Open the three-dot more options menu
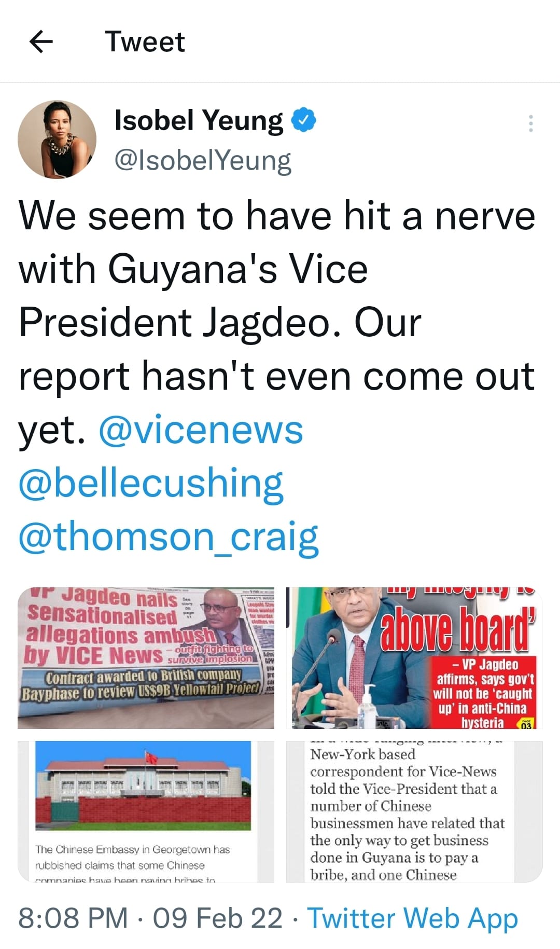Viewport: 560px width, 949px height. 530,123
